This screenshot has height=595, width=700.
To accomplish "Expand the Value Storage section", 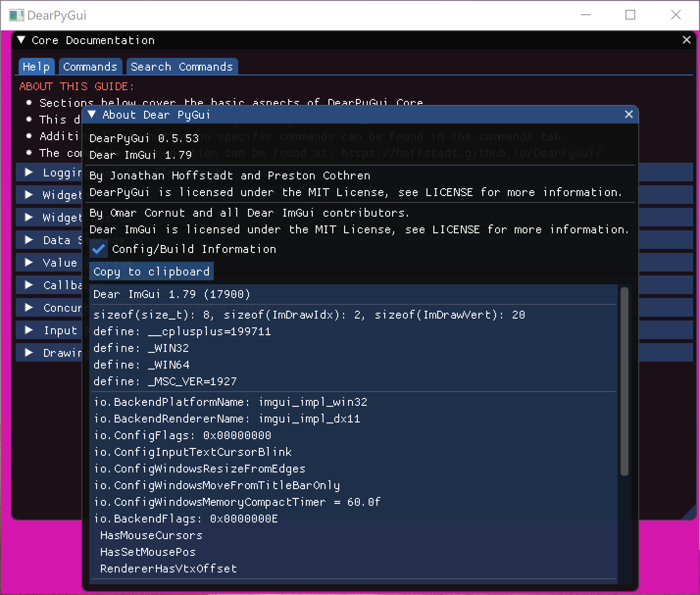I will pos(29,262).
